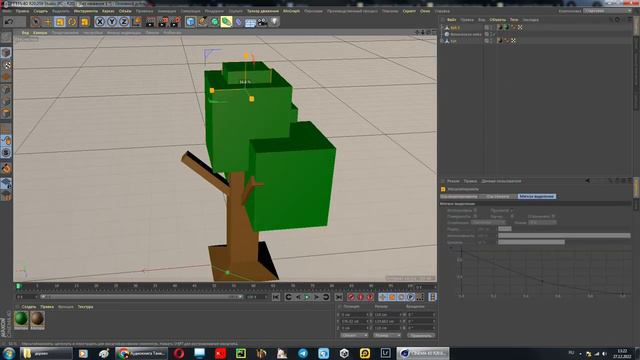Viewport: 640px width, 360px height.
Task: Click the position X coordinate field
Action: point(355,315)
